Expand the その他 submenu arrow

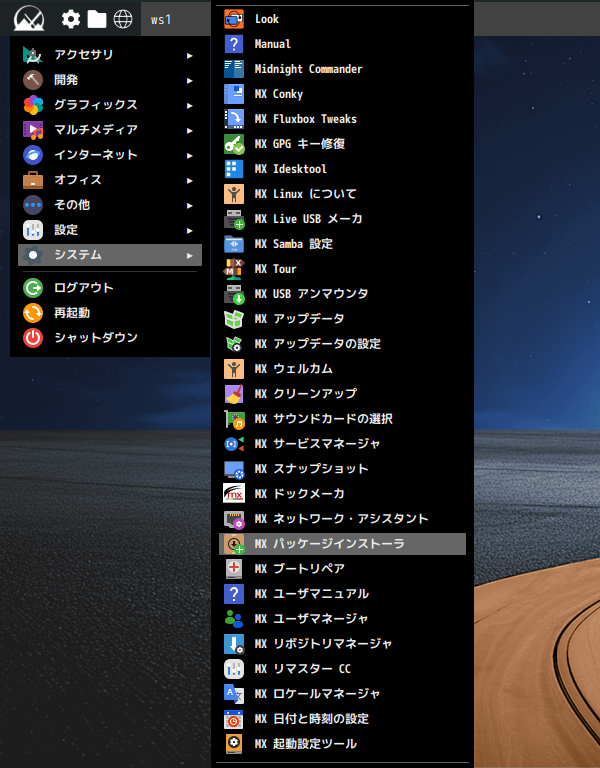[190, 205]
